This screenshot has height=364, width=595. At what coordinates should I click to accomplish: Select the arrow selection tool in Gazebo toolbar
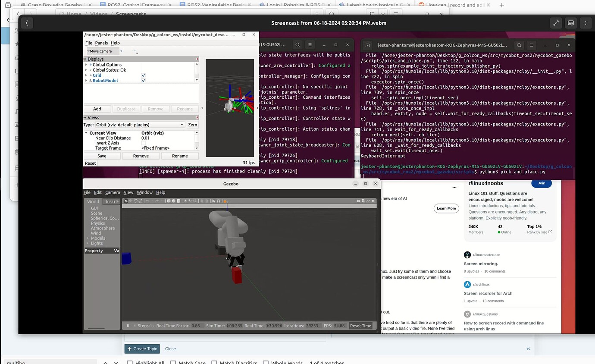[x=126, y=201]
